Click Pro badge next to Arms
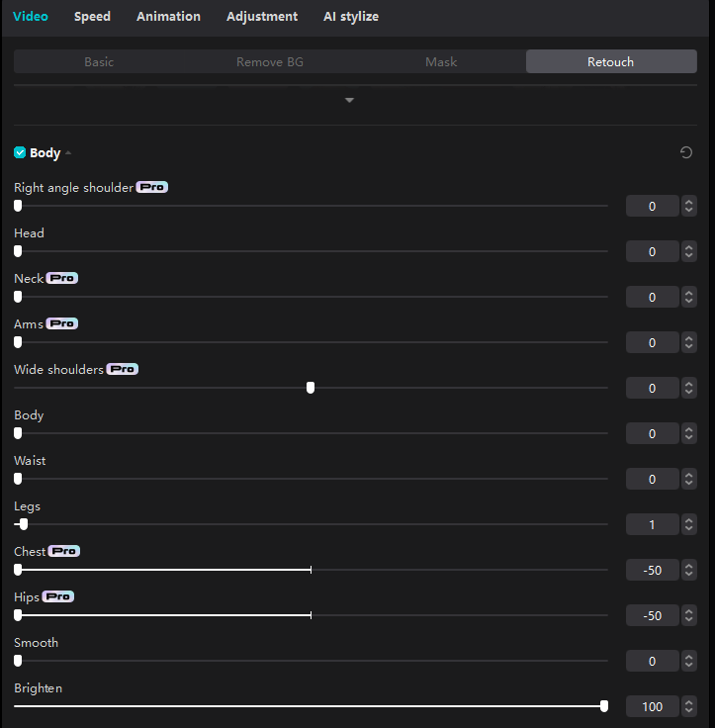The image size is (715, 728). tap(61, 323)
